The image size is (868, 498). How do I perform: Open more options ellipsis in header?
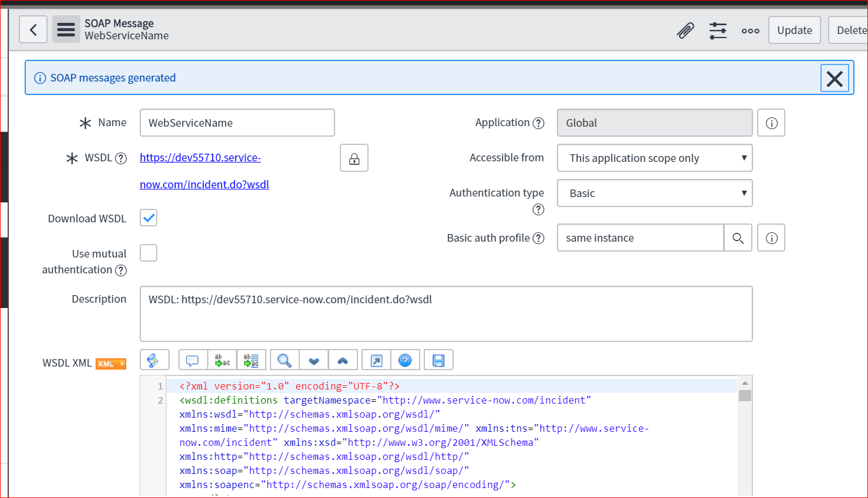coord(750,31)
